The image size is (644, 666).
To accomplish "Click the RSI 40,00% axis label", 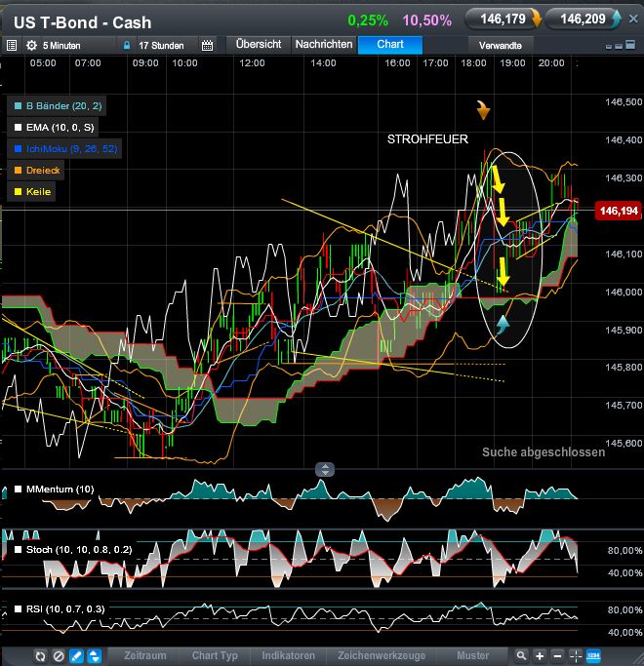I will [x=624, y=633].
